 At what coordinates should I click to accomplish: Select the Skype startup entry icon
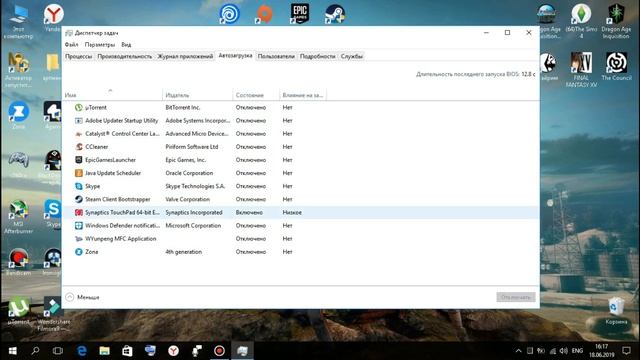[x=79, y=186]
